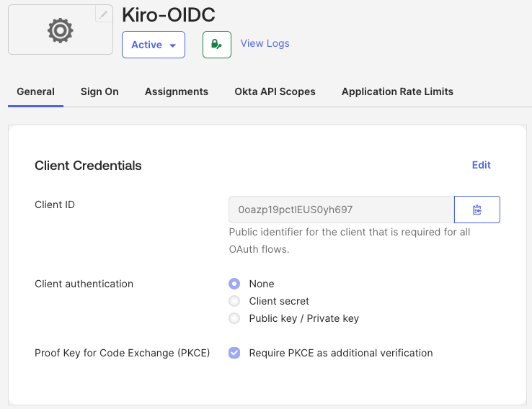Open the View Logs link
532x409 pixels.
pyautogui.click(x=265, y=43)
